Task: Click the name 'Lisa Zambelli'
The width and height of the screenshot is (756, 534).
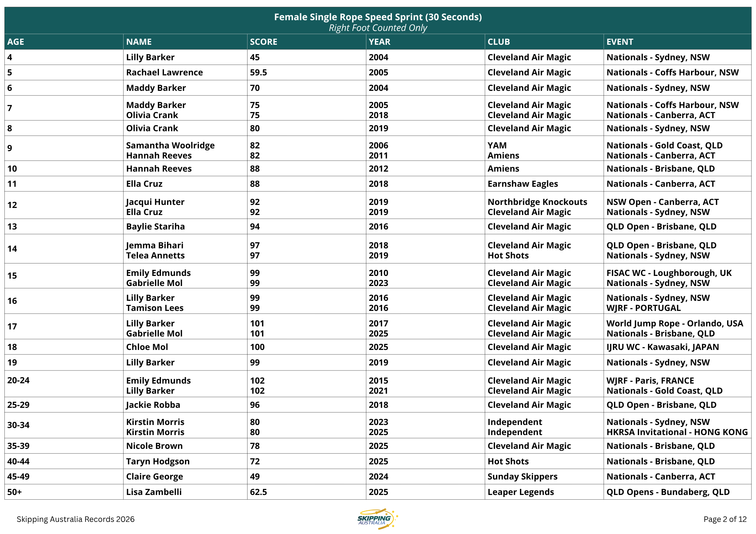Action: 154,492
